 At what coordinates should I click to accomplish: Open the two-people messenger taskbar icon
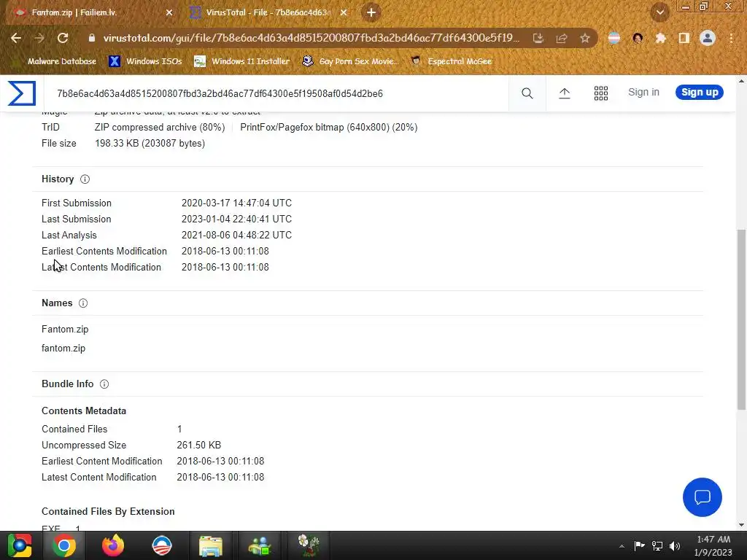(260, 545)
